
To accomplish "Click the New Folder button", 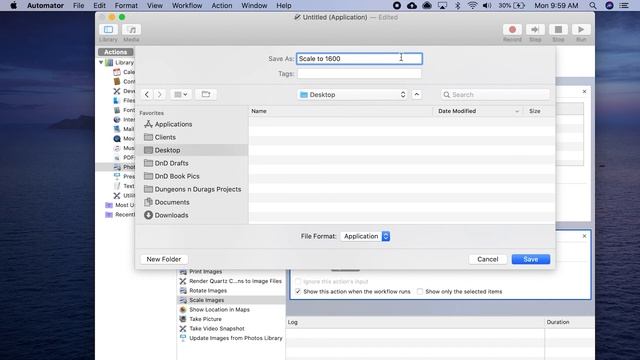I will tap(164, 259).
